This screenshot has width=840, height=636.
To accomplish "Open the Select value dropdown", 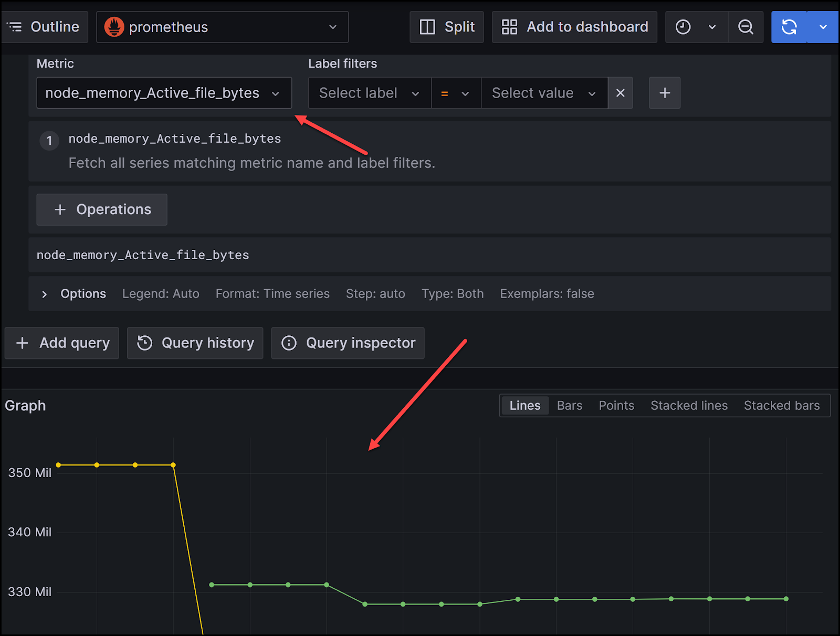I will point(544,93).
